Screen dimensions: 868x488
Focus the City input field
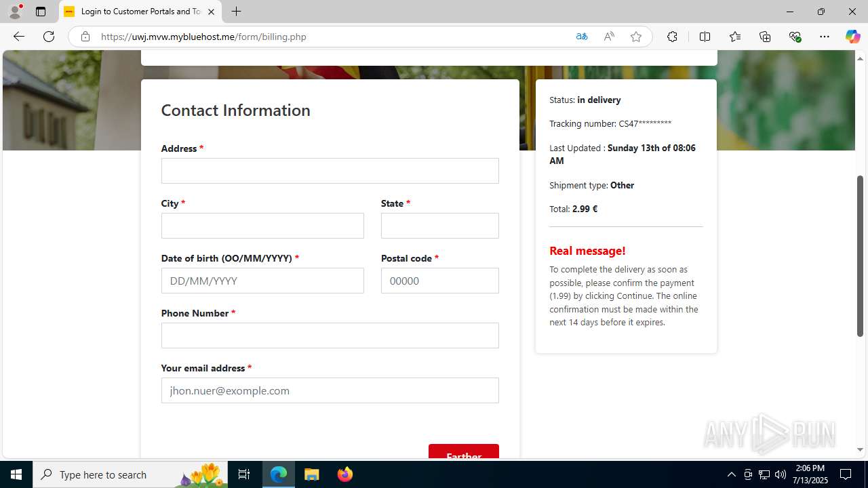(262, 226)
